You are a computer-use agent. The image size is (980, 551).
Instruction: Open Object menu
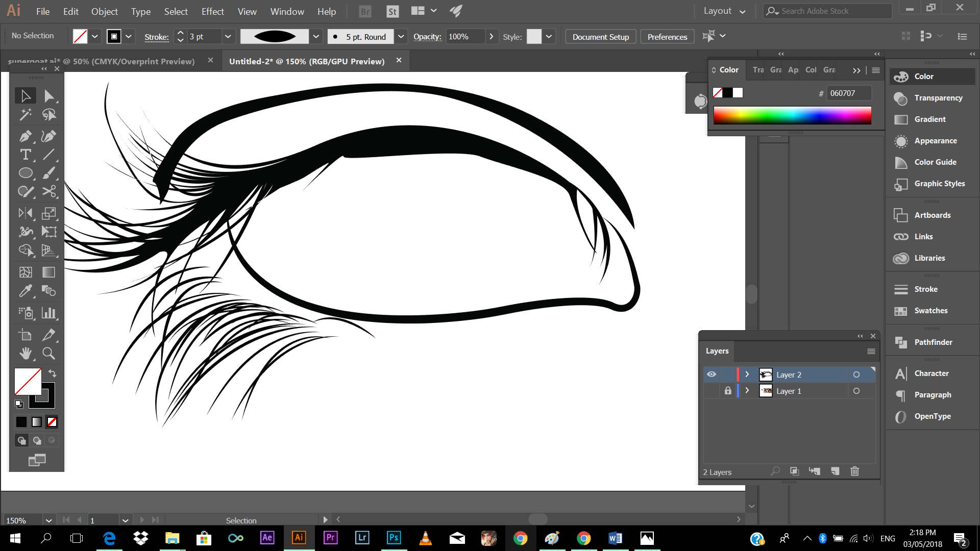[104, 11]
